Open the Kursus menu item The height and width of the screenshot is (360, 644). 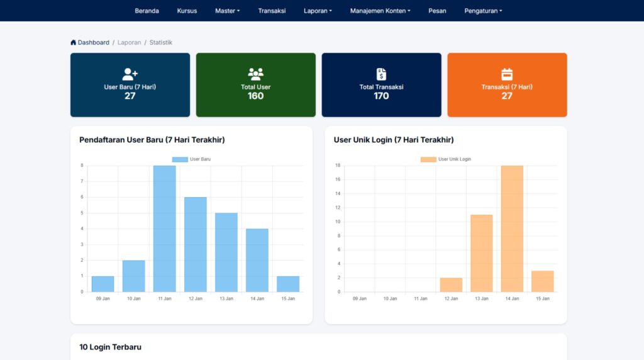pyautogui.click(x=187, y=11)
